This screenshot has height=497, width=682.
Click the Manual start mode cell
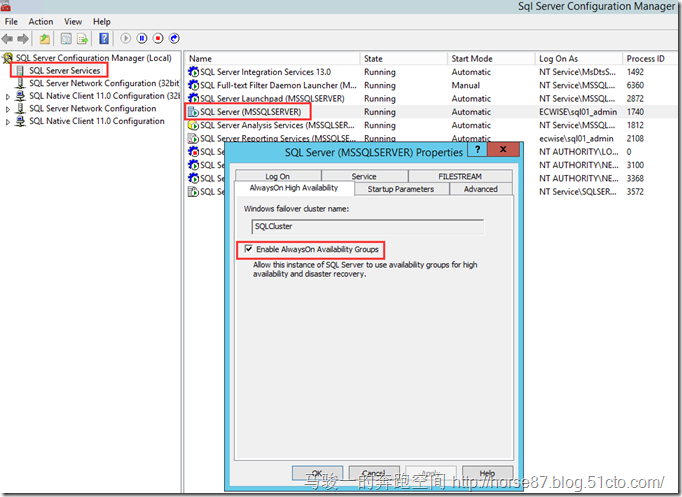(465, 85)
